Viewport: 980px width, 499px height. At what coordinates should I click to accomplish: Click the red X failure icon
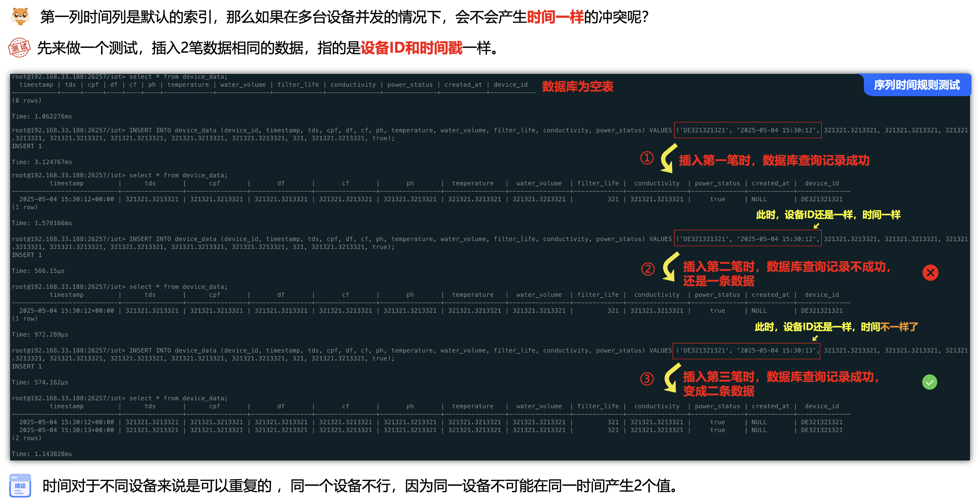(x=930, y=272)
